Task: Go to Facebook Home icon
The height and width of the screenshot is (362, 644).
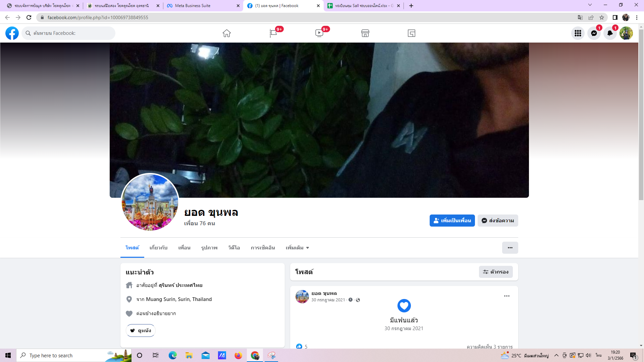Action: (x=227, y=33)
